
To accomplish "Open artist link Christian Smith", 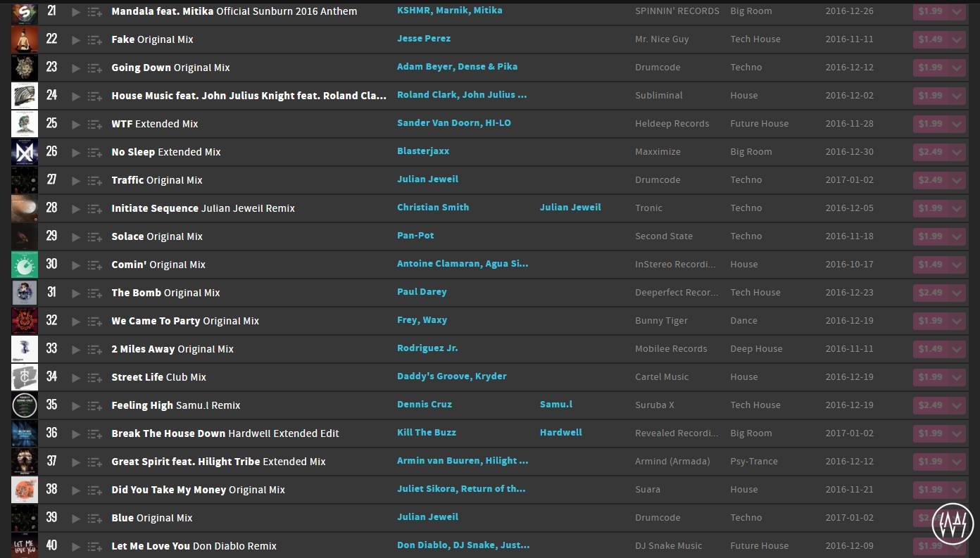I will click(433, 208).
